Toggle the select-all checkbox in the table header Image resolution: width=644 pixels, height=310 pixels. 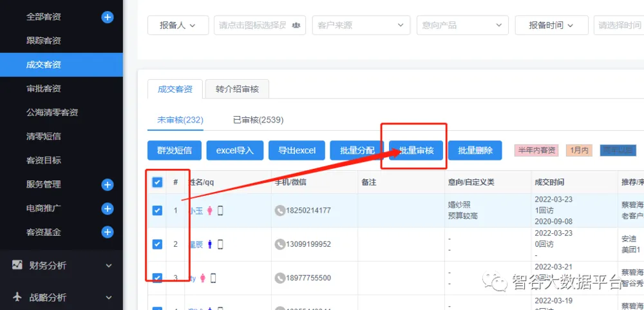[x=157, y=182]
